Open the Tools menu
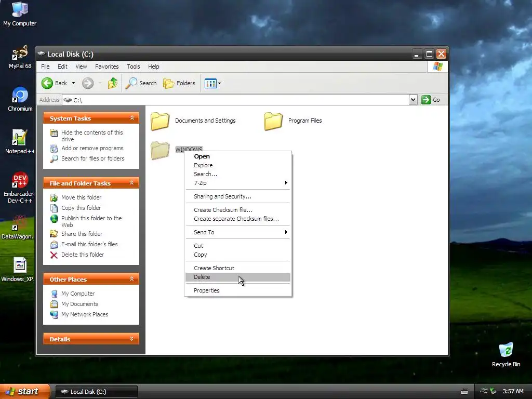The height and width of the screenshot is (399, 532). [x=134, y=66]
